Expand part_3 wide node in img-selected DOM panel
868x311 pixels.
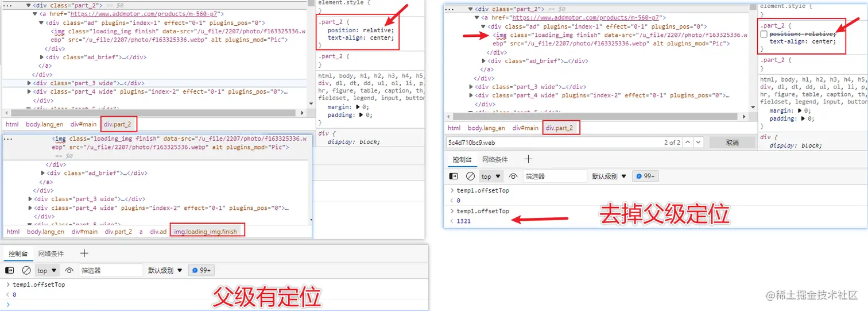point(30,199)
